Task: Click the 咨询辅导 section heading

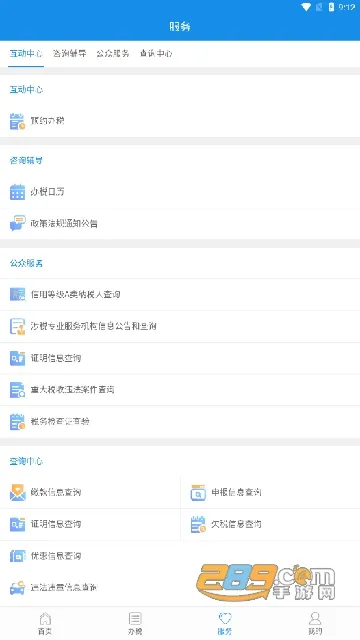Action: click(26, 161)
